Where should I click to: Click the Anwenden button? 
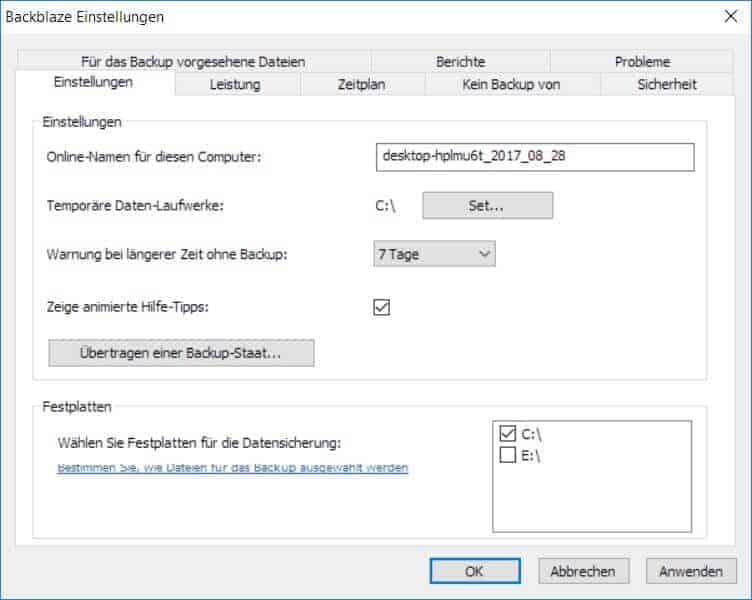pos(691,571)
